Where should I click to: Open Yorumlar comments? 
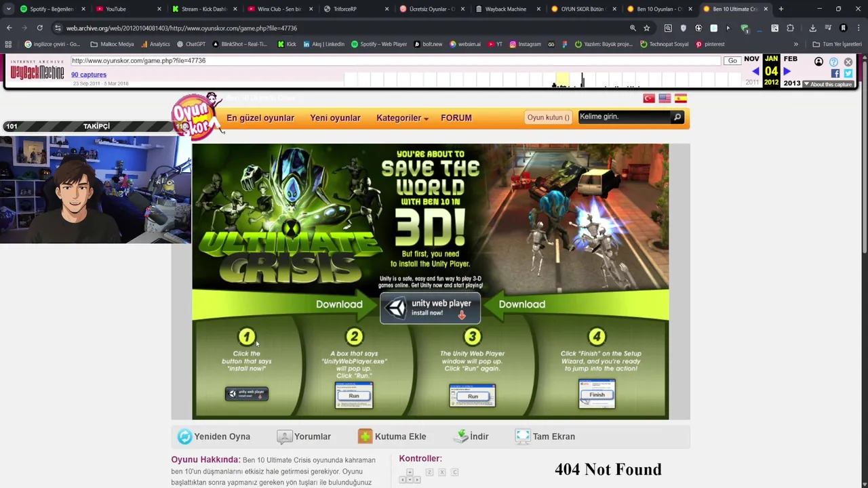[x=304, y=436]
